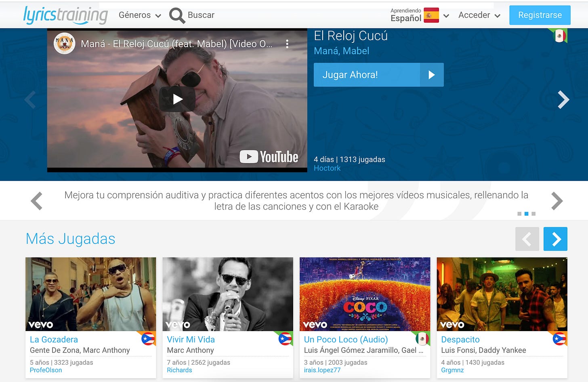Click the '3 años | 2003 jugadas' text

[336, 363]
